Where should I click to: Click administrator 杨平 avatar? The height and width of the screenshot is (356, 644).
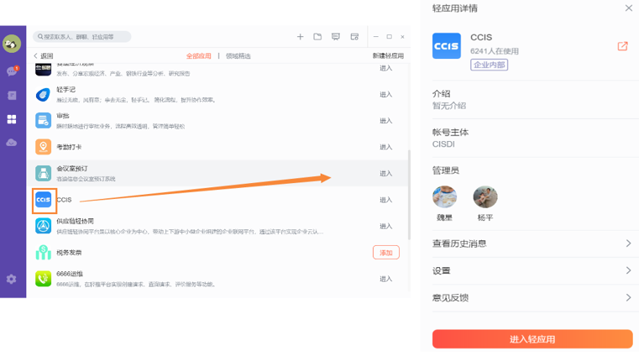(x=485, y=196)
